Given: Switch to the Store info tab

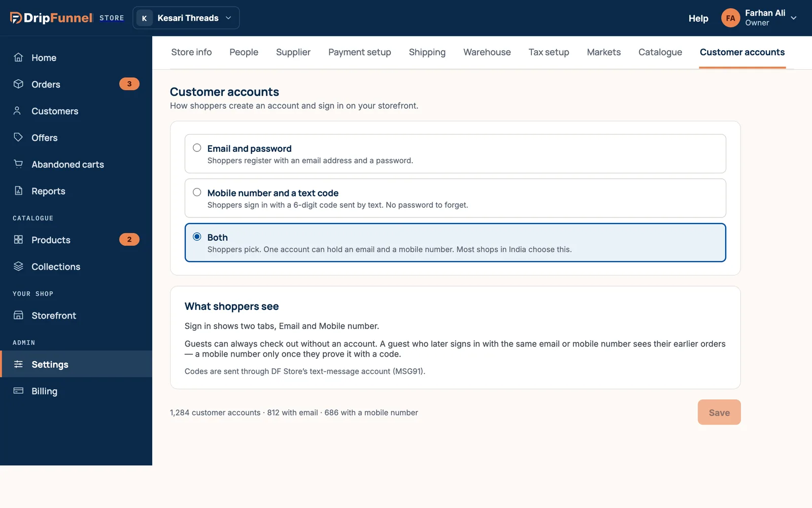Looking at the screenshot, I should tap(191, 52).
